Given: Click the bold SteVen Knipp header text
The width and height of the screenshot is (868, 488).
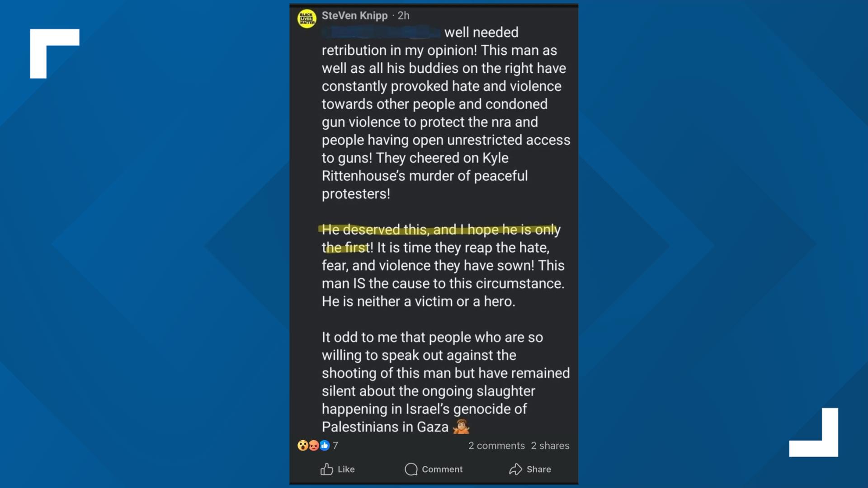Looking at the screenshot, I should click(355, 15).
